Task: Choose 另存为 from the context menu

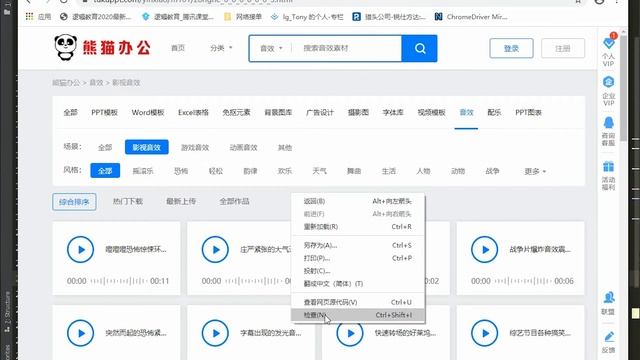Action: click(x=358, y=245)
